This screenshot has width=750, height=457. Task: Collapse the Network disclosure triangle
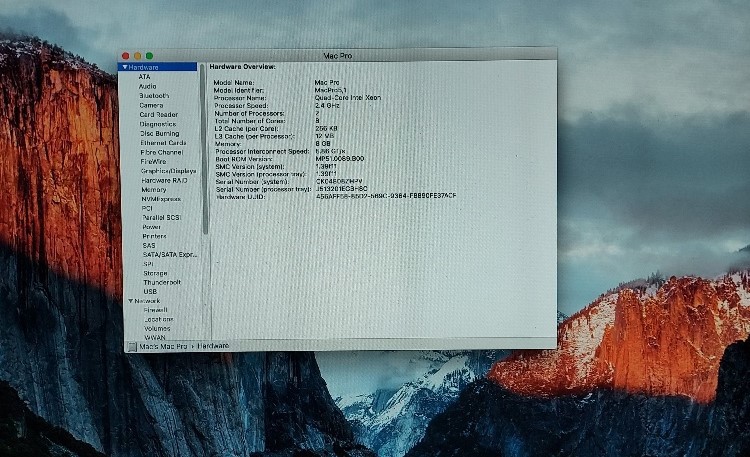[131, 301]
